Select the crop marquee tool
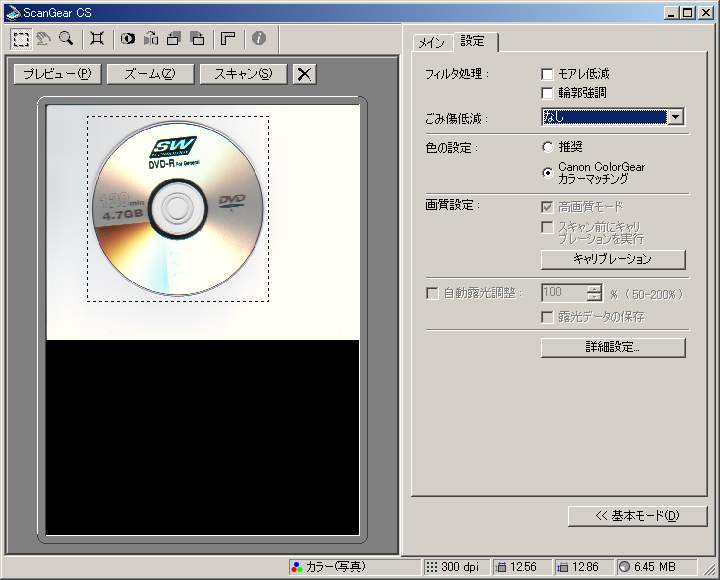 click(x=21, y=39)
